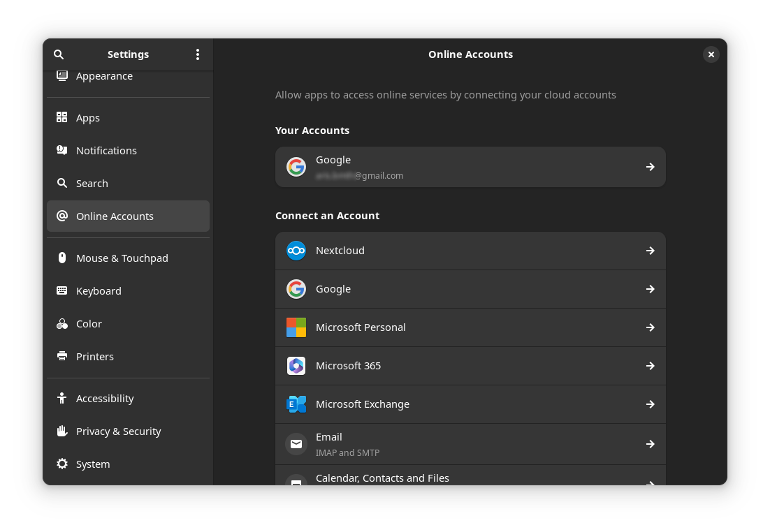This screenshot has width=770, height=532.
Task: Close the Settings window
Action: 711,54
